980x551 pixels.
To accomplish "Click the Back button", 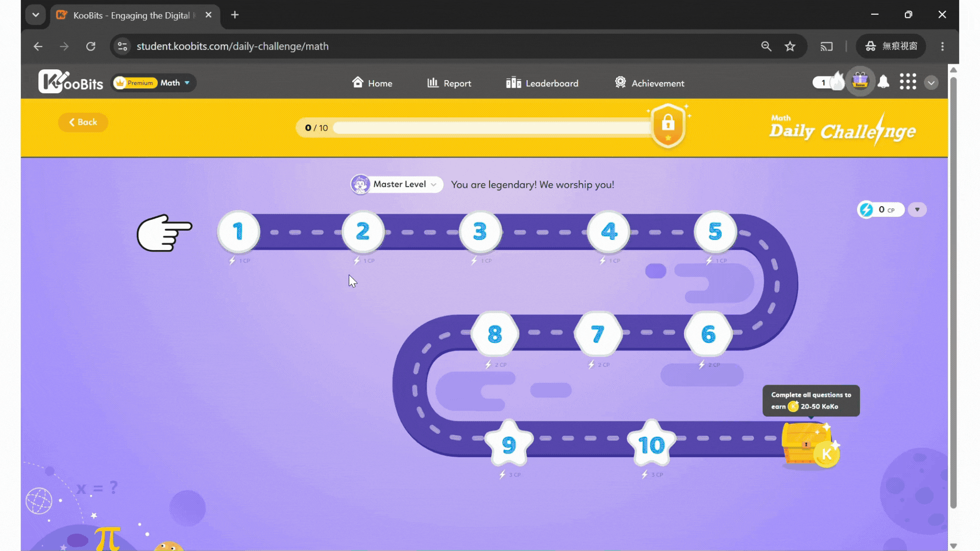I will (83, 122).
